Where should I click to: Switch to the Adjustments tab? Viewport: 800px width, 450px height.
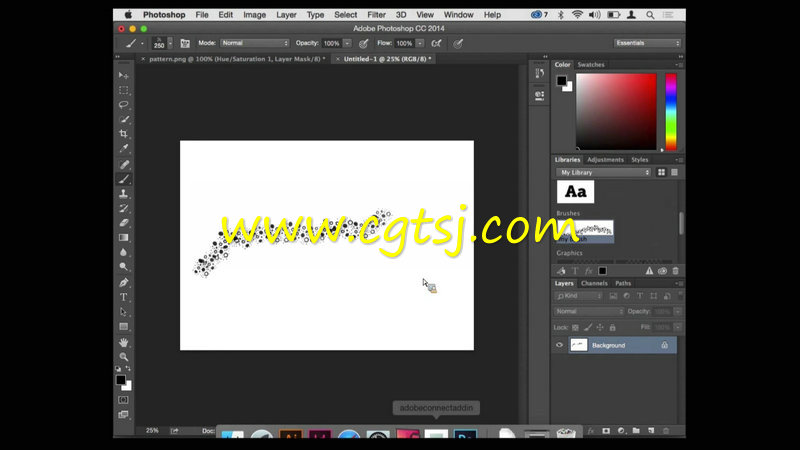[605, 160]
